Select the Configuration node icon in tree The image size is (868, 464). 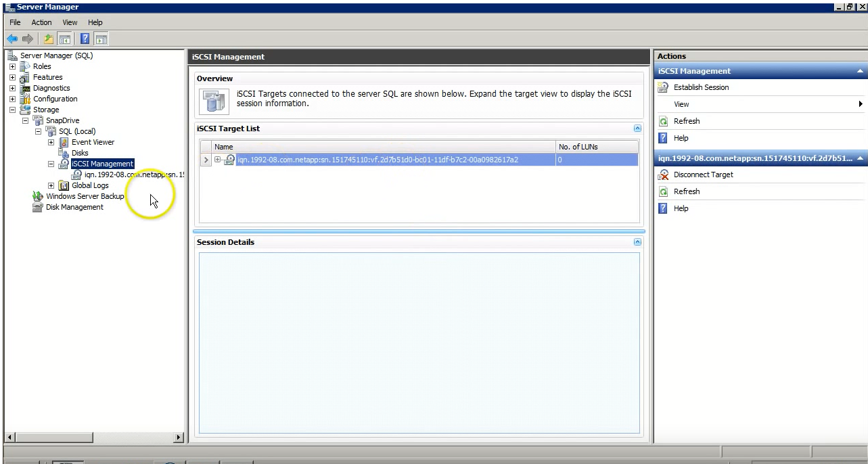(x=25, y=99)
